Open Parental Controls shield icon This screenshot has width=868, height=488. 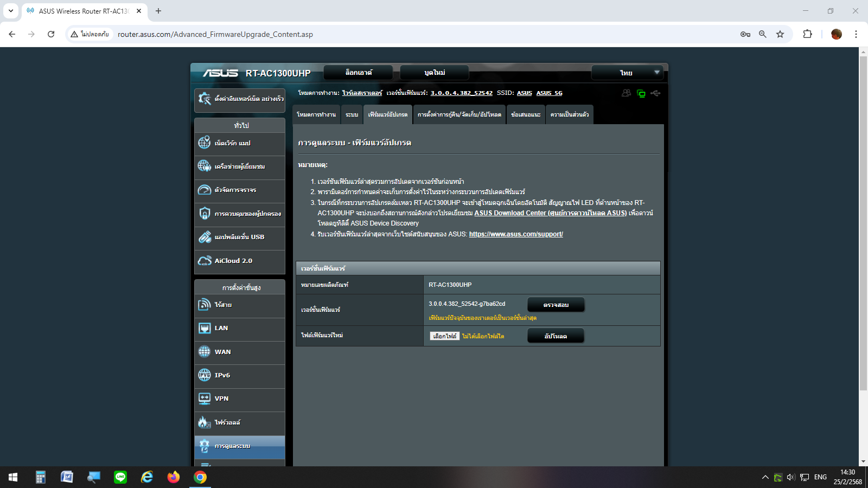205,213
